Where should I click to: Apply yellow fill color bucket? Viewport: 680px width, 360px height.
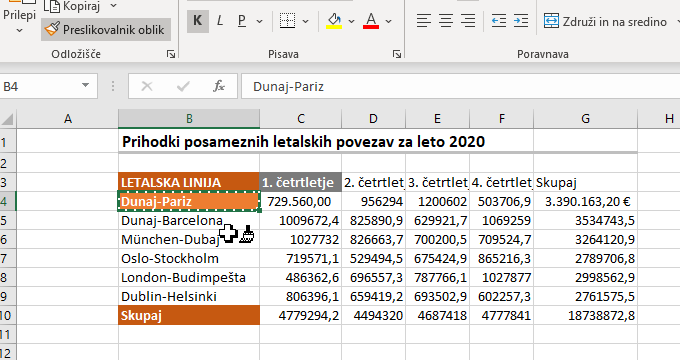click(x=334, y=21)
